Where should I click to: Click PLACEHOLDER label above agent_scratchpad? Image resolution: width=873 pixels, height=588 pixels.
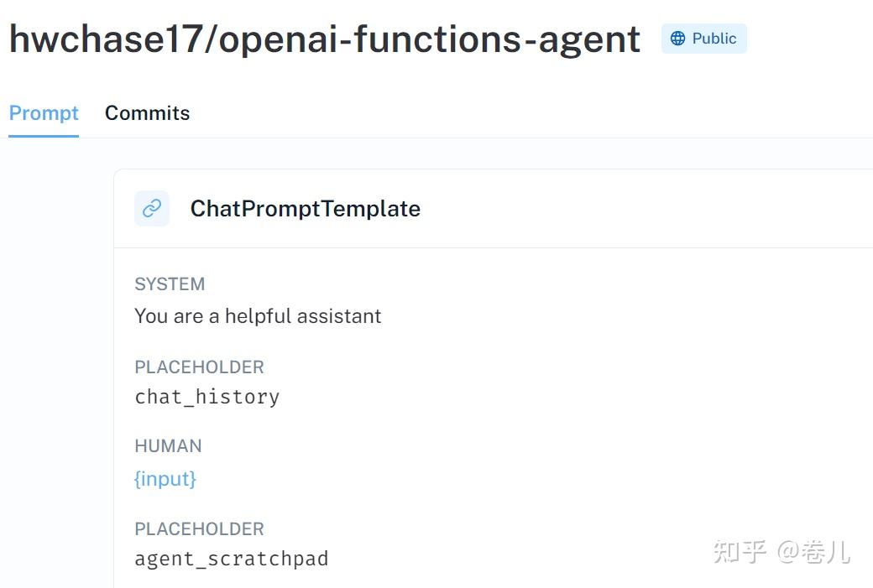pyautogui.click(x=199, y=528)
